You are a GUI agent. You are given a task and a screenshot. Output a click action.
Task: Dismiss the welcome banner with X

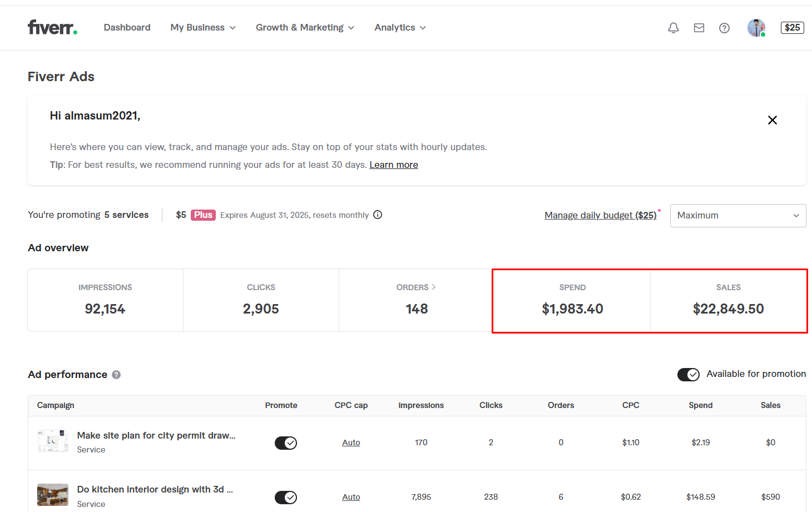coord(772,120)
